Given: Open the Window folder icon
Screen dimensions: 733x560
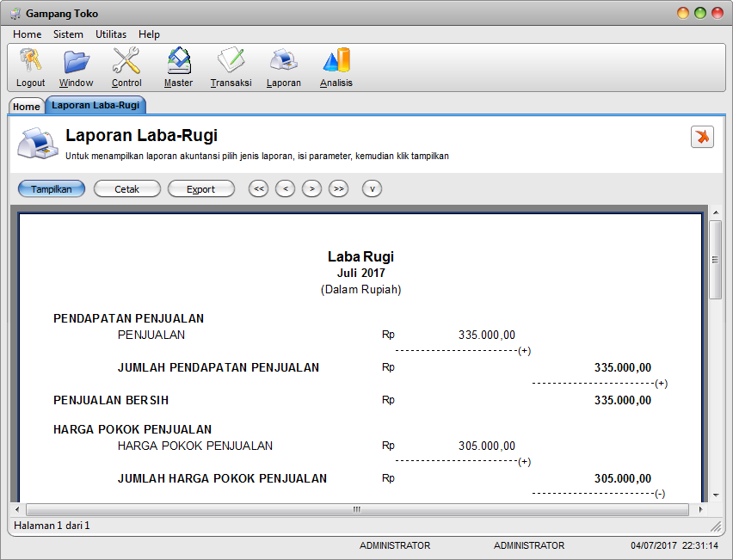Looking at the screenshot, I should click(x=77, y=61).
